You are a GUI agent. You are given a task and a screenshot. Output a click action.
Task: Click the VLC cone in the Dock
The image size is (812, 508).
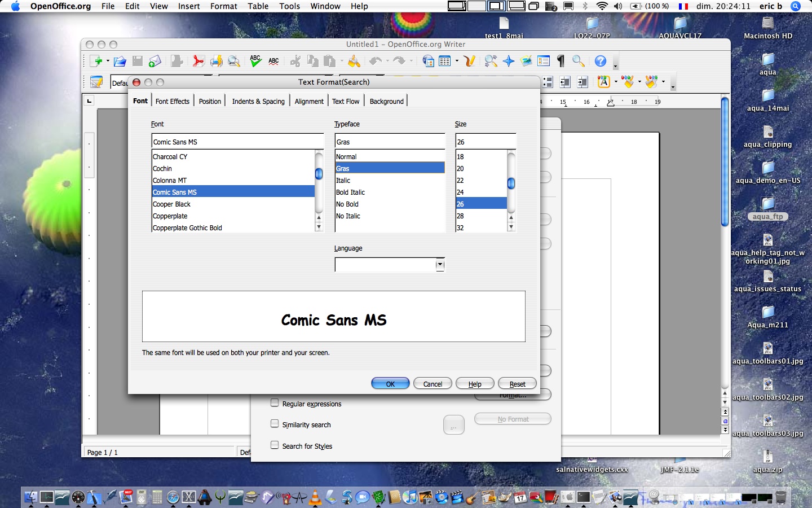pyautogui.click(x=315, y=497)
